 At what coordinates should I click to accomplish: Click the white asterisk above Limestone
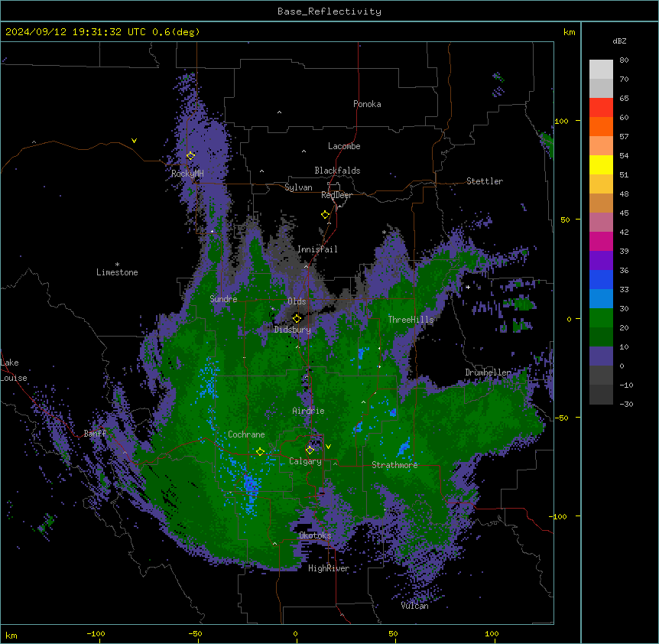117,265
